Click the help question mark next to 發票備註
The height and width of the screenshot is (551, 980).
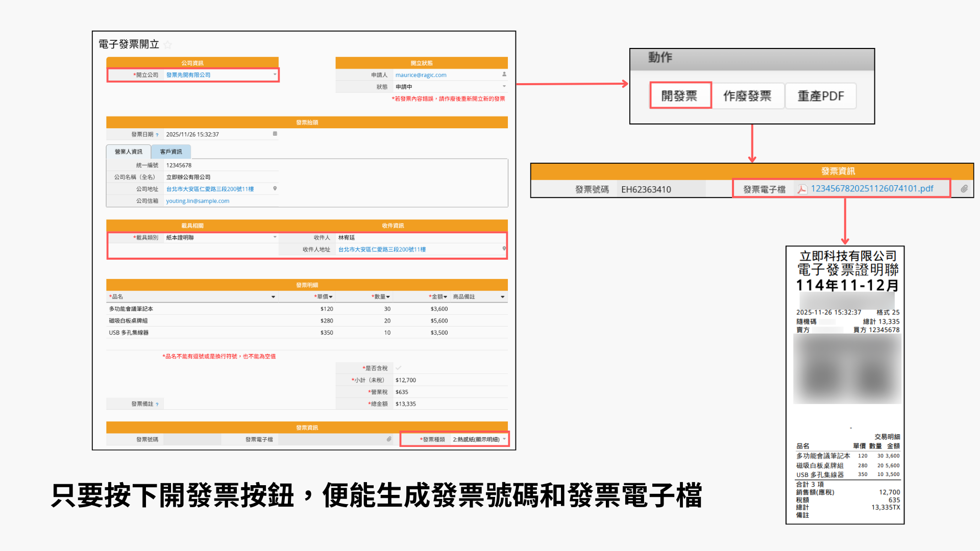pos(157,405)
